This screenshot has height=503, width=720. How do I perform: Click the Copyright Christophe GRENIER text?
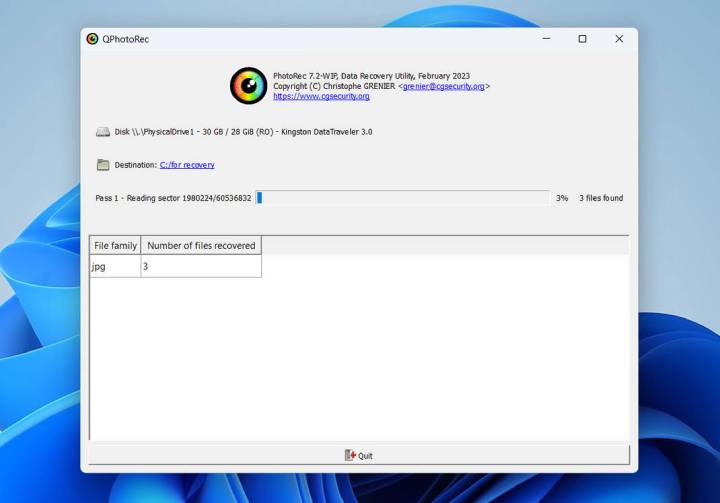point(334,86)
